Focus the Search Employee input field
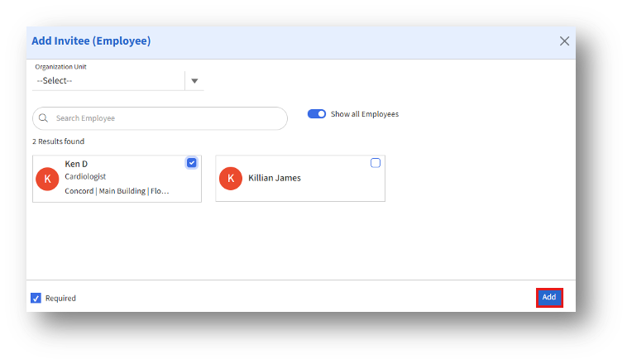The height and width of the screenshot is (364, 627). (165, 118)
